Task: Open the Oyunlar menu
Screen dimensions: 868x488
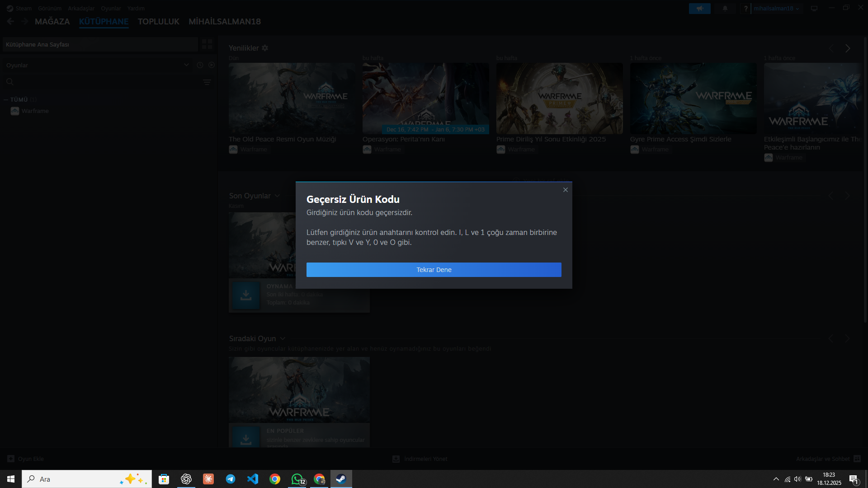Action: (x=111, y=8)
